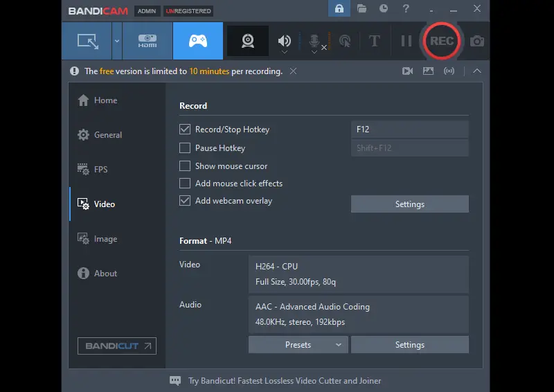Take a screenshot with camera icon
Image resolution: width=554 pixels, height=392 pixels.
(477, 41)
